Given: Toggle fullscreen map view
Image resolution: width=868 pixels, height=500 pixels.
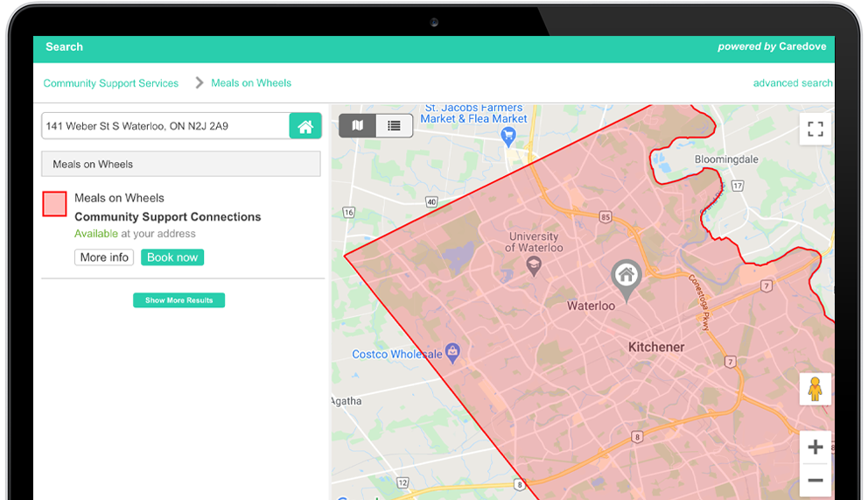Looking at the screenshot, I should tap(815, 129).
